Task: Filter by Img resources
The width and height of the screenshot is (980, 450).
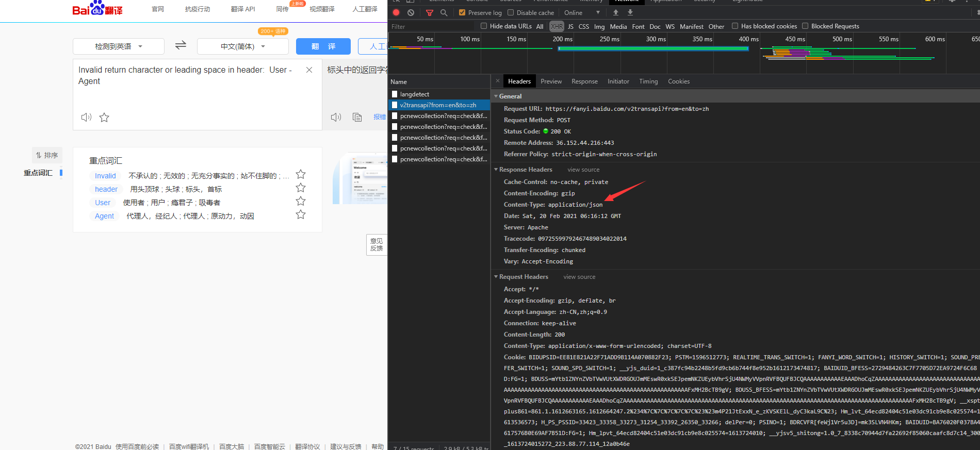Action: [599, 26]
